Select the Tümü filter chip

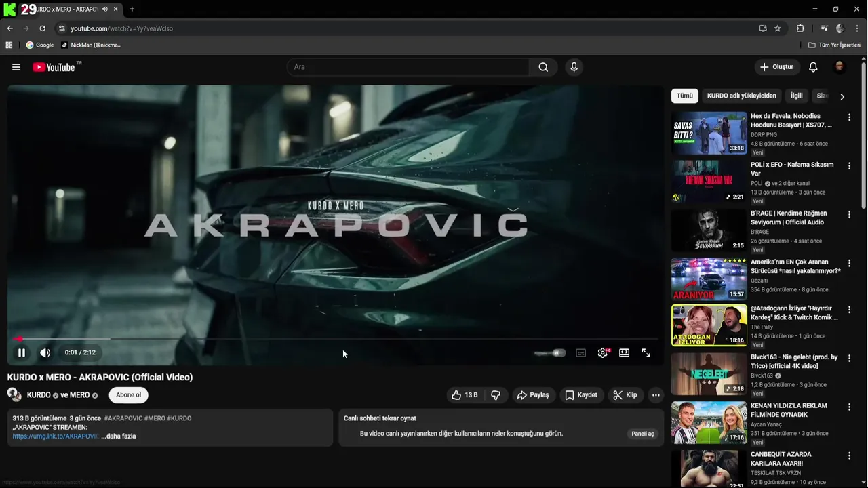click(685, 96)
